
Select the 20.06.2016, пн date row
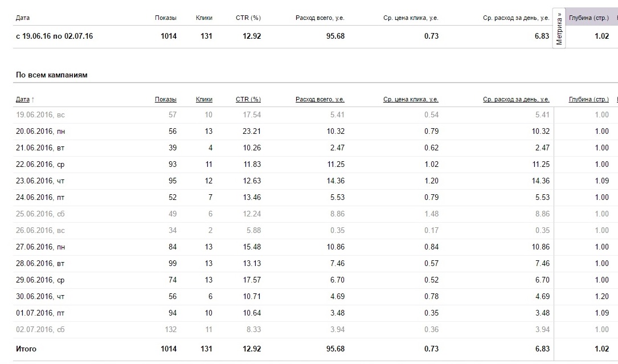tap(40, 132)
